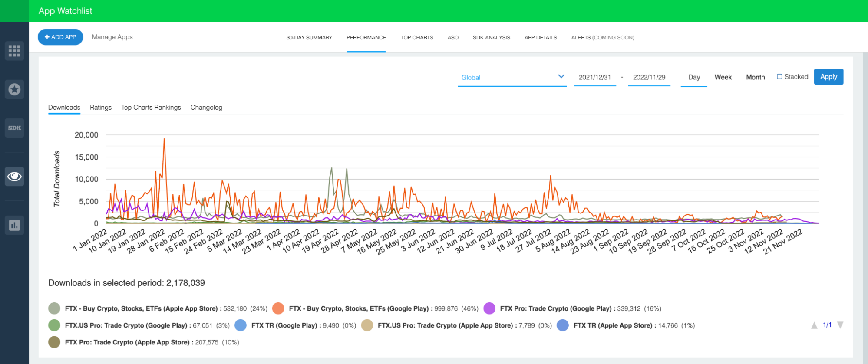Open the SDK sidebar icon

coord(14,128)
